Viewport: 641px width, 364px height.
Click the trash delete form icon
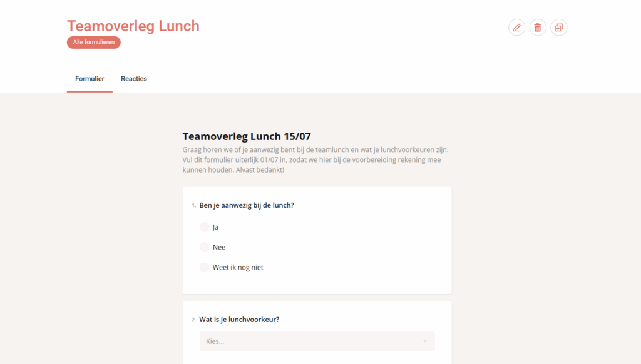point(538,28)
